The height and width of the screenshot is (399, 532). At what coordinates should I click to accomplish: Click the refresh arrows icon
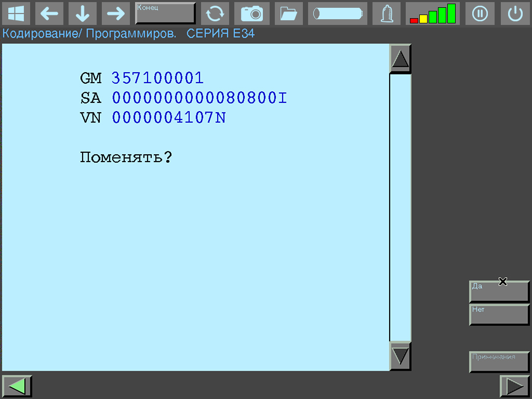[215, 14]
